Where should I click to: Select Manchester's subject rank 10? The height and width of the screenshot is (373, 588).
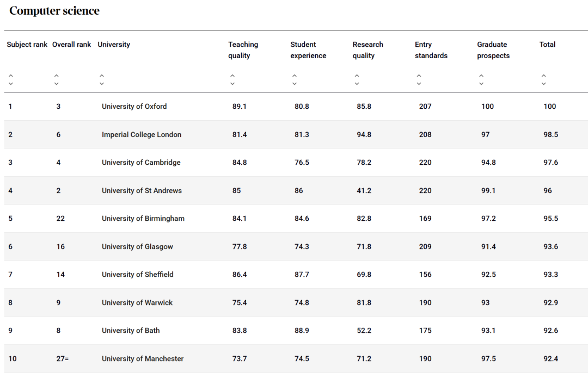pyautogui.click(x=13, y=359)
